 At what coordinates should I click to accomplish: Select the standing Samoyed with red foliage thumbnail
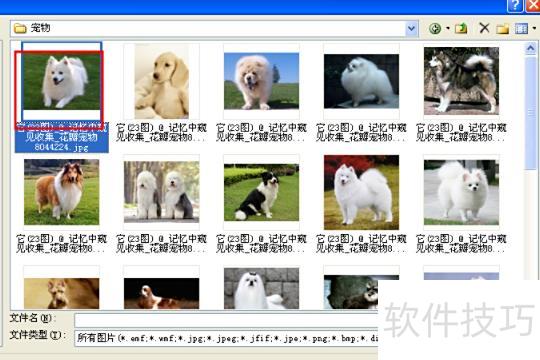coord(361,192)
